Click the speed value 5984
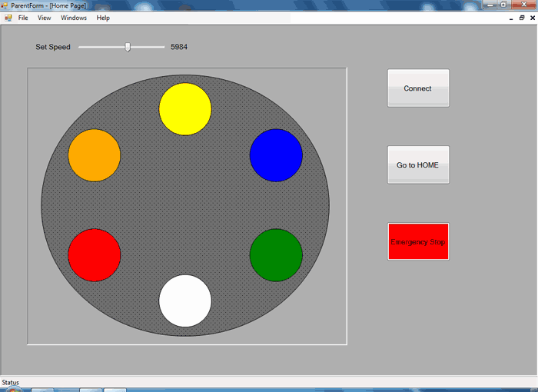The height and width of the screenshot is (392, 538). pyautogui.click(x=179, y=47)
